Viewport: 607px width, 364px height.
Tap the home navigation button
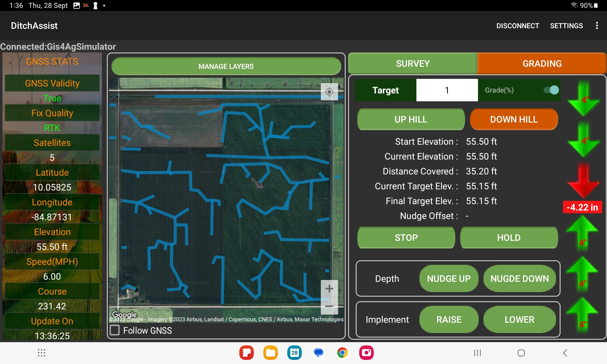point(521,353)
